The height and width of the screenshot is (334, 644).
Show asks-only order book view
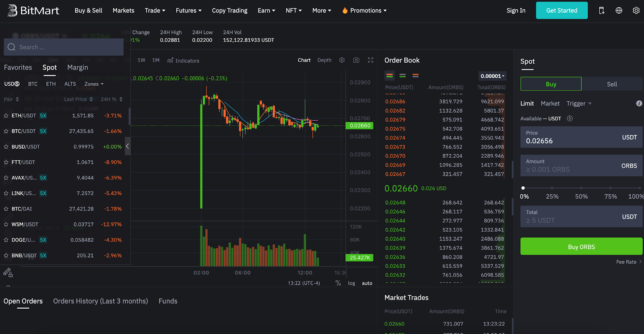point(416,75)
